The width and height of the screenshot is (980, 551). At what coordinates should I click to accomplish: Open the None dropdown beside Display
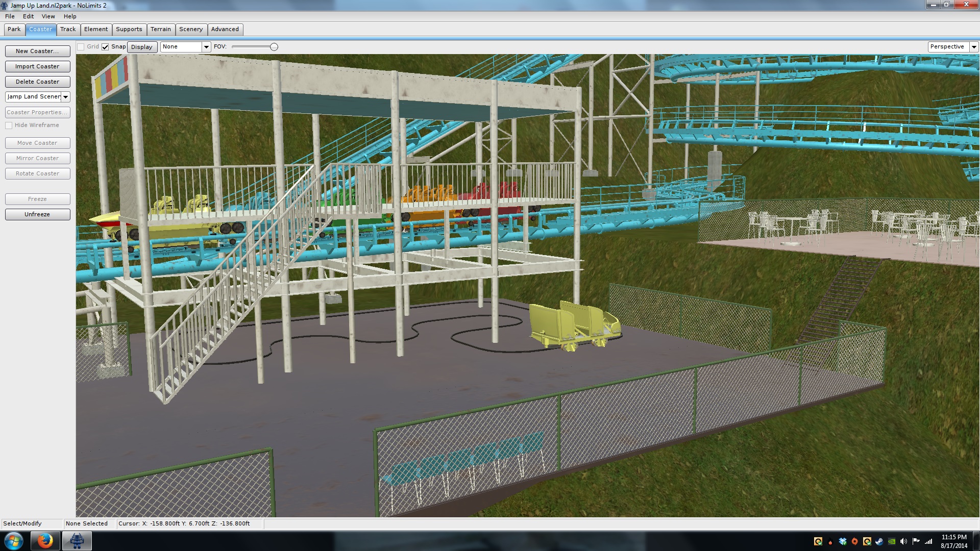[x=206, y=47]
